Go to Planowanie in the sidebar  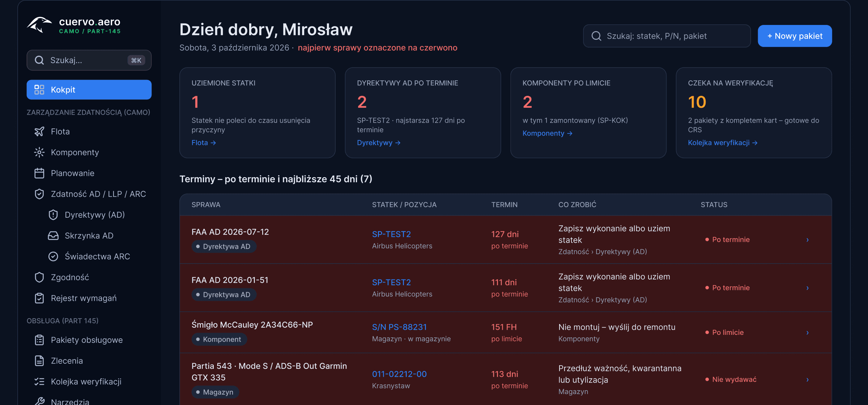point(89,173)
